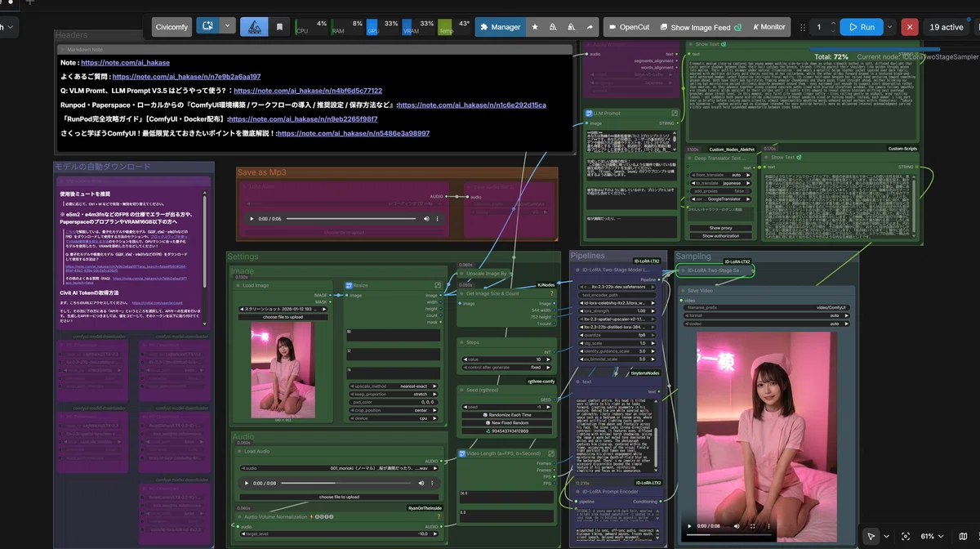The height and width of the screenshot is (549, 980).
Task: Change the upscale_method nearest-exact option
Action: [x=395, y=385]
